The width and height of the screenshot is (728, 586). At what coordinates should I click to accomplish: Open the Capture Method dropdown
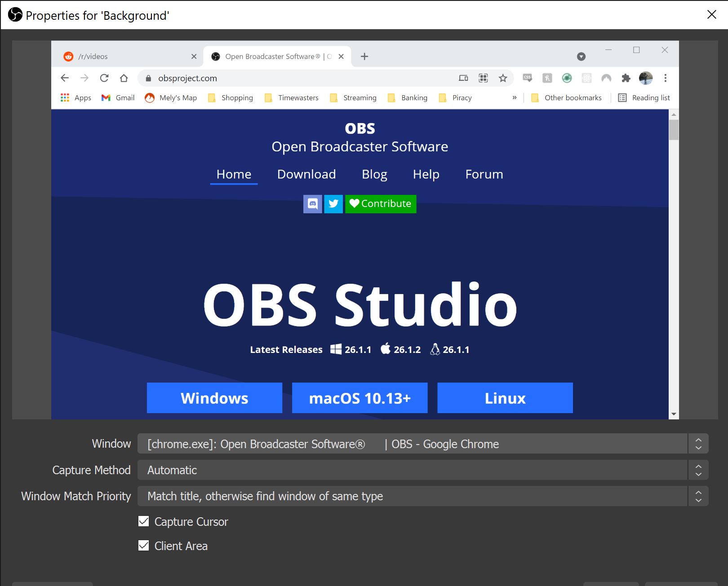pyautogui.click(x=423, y=470)
